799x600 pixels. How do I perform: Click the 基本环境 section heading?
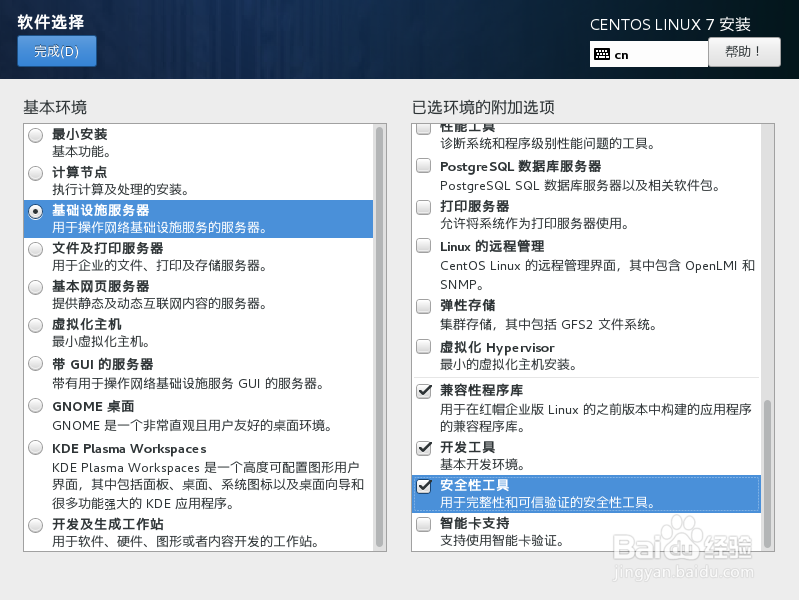coord(55,108)
